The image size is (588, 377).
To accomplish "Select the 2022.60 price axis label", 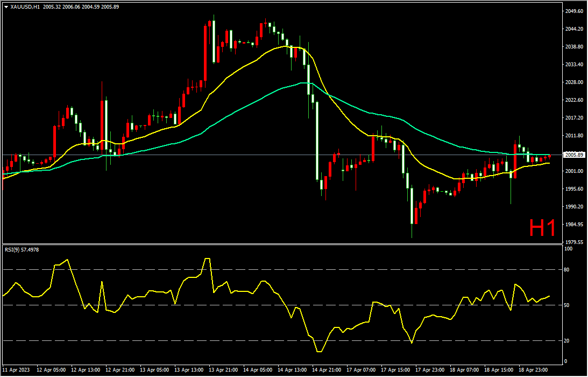I will [x=574, y=100].
